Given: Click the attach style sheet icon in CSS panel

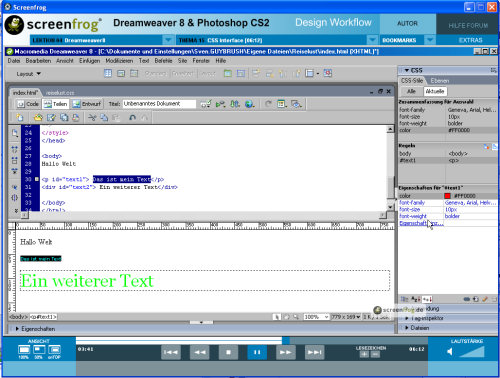Looking at the screenshot, I should pyautogui.click(x=467, y=299).
